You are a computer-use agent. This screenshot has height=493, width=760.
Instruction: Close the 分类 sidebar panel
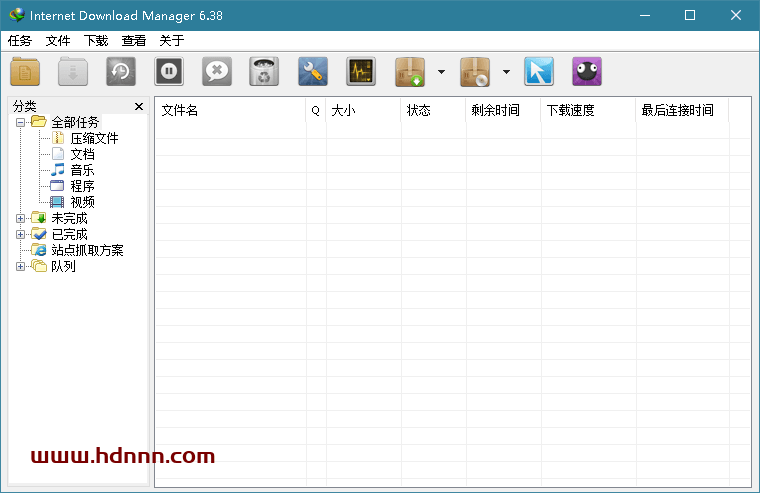point(139,106)
